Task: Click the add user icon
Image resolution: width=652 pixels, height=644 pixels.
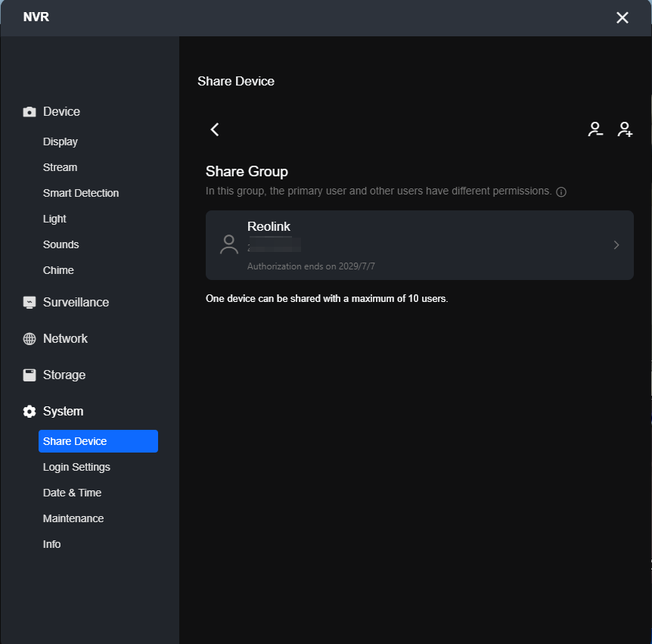Action: click(x=625, y=129)
